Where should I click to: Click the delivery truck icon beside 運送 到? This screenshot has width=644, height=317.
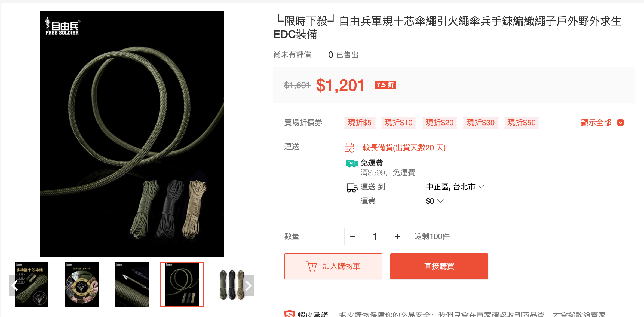click(x=352, y=187)
